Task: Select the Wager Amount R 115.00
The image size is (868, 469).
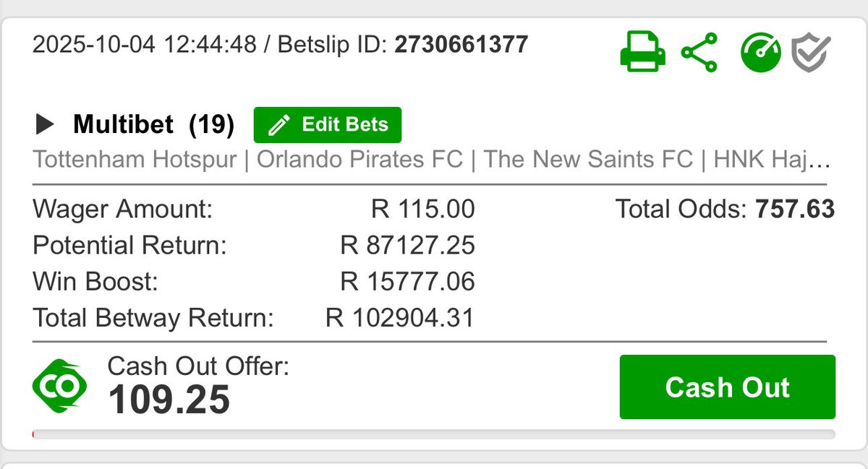Action: [x=423, y=210]
